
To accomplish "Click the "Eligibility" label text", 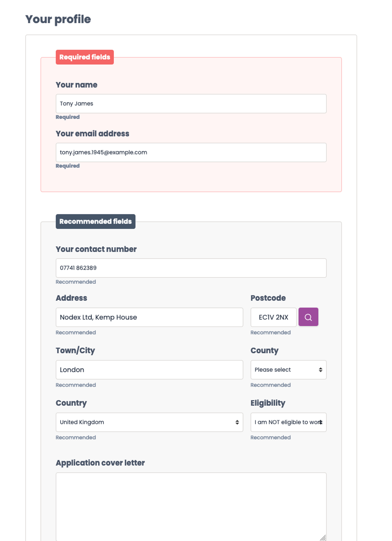I will pos(268,403).
